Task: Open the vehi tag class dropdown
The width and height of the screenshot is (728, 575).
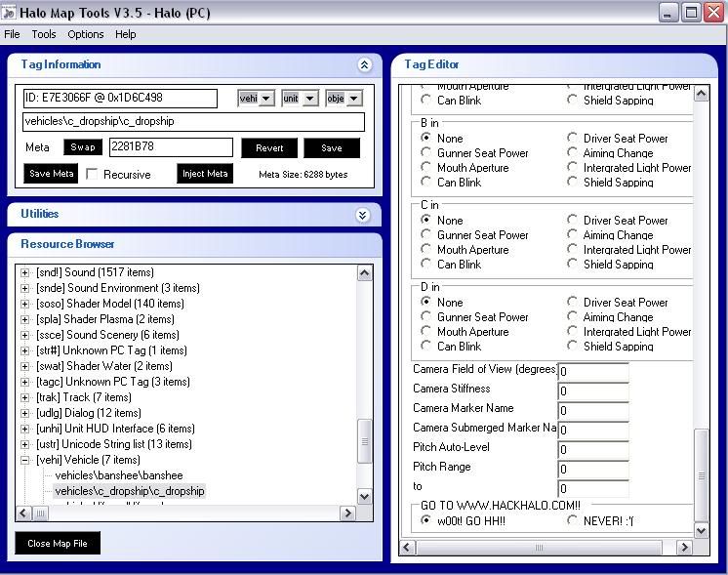Action: click(x=266, y=99)
